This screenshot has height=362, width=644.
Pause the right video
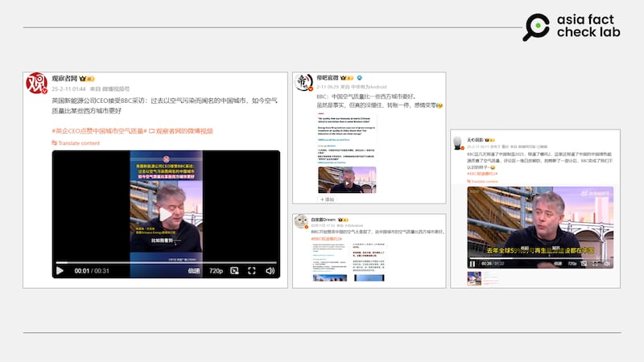click(473, 263)
